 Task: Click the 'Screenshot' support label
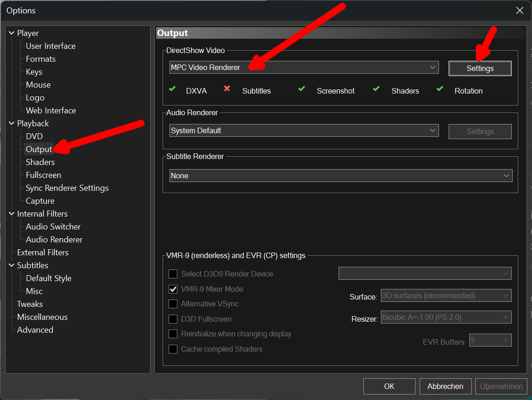coord(336,91)
